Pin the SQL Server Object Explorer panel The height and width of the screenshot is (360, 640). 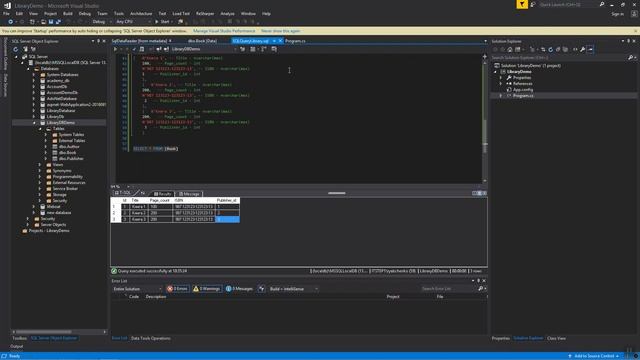pos(98,41)
